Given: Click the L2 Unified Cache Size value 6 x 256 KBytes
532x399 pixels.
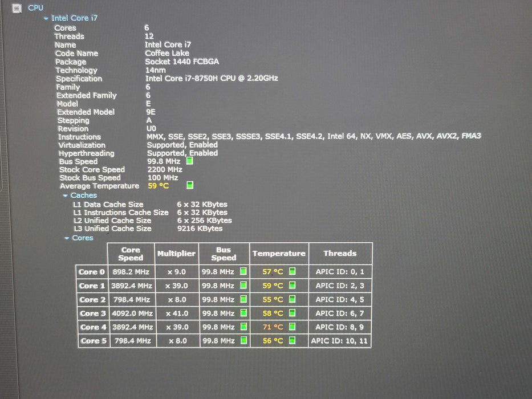Looking at the screenshot, I should click(205, 221).
